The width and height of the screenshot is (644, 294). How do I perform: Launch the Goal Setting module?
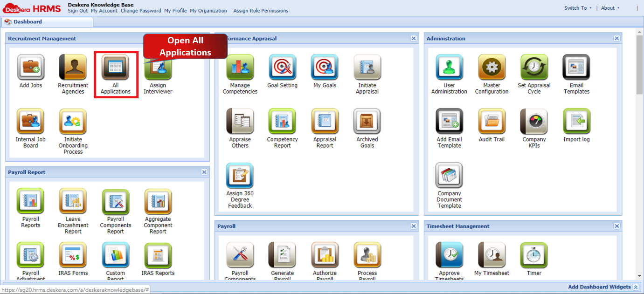point(282,68)
